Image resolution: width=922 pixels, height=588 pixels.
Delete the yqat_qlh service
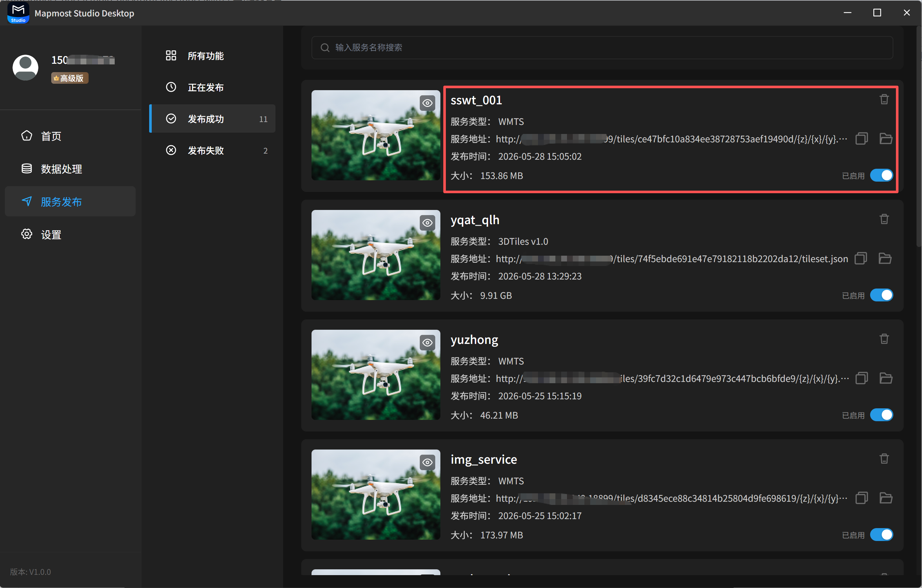pos(884,219)
